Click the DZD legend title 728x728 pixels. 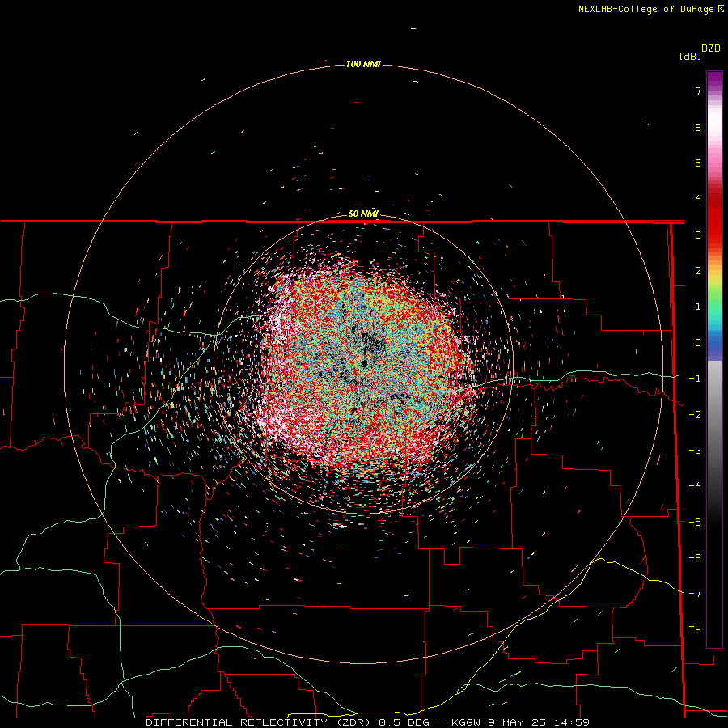pyautogui.click(x=711, y=49)
